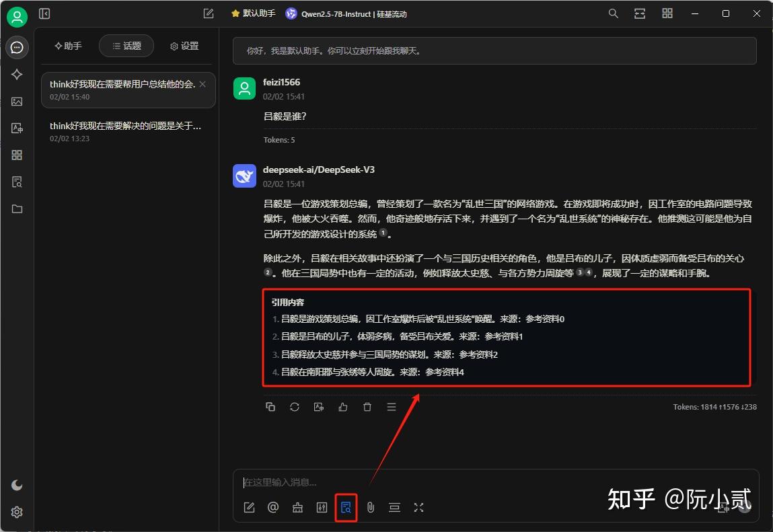Open citation marker 2 in answer
The height and width of the screenshot is (532, 773).
click(x=268, y=272)
